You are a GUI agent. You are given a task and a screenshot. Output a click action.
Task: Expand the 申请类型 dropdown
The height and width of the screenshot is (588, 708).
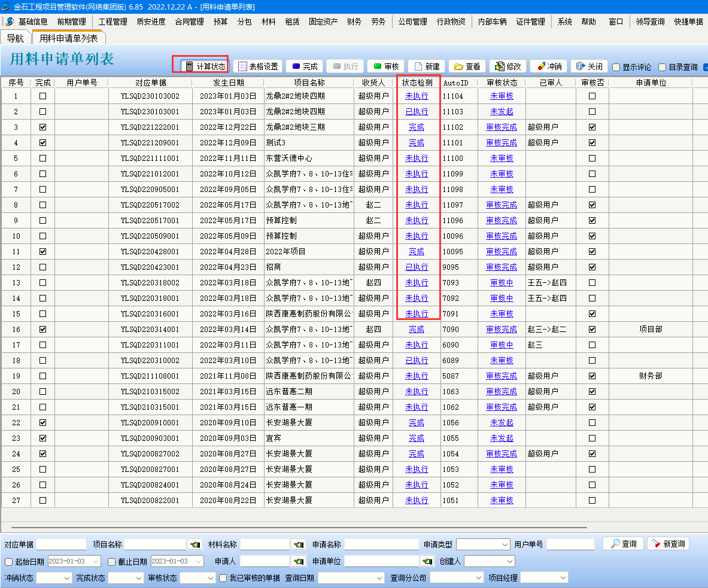click(483, 544)
